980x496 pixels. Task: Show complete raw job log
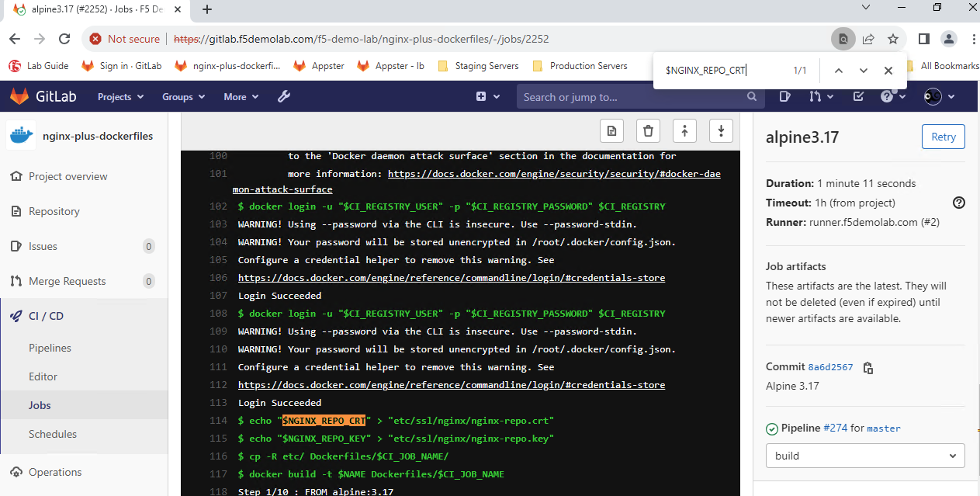pos(612,130)
